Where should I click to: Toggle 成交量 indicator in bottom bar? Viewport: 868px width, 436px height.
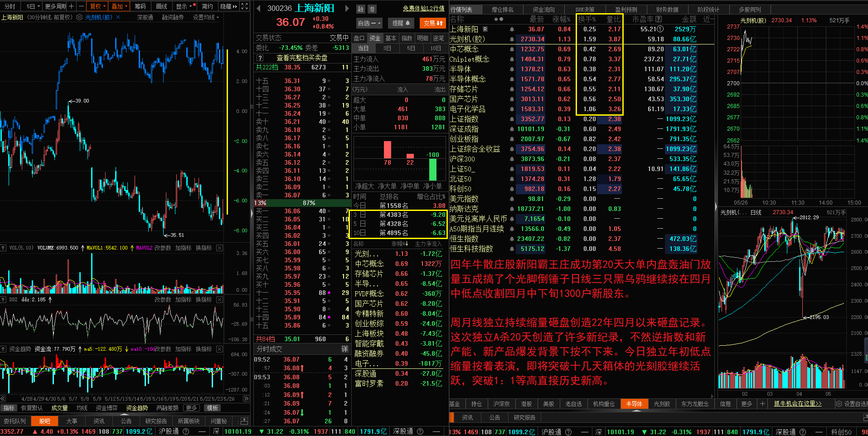pos(59,408)
